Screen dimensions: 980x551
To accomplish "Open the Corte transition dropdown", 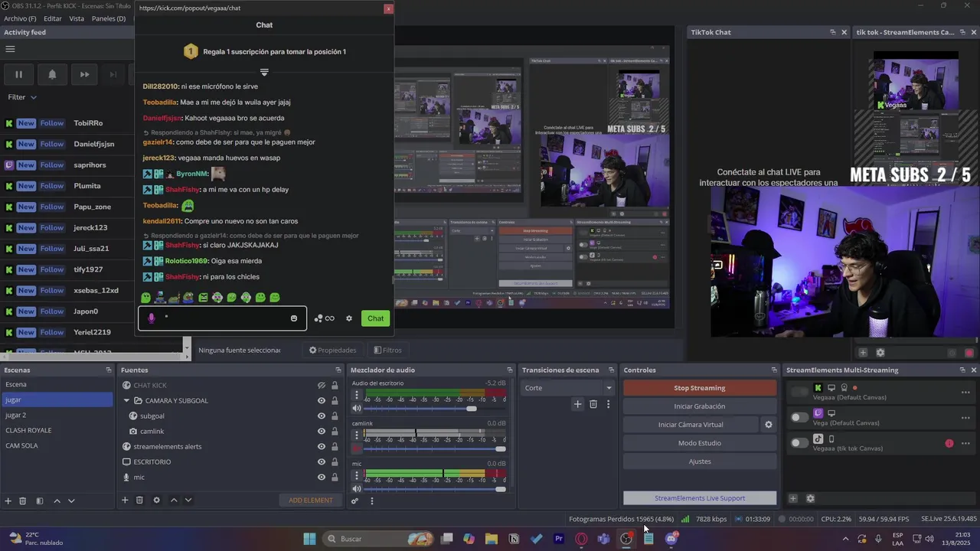I will pos(568,388).
